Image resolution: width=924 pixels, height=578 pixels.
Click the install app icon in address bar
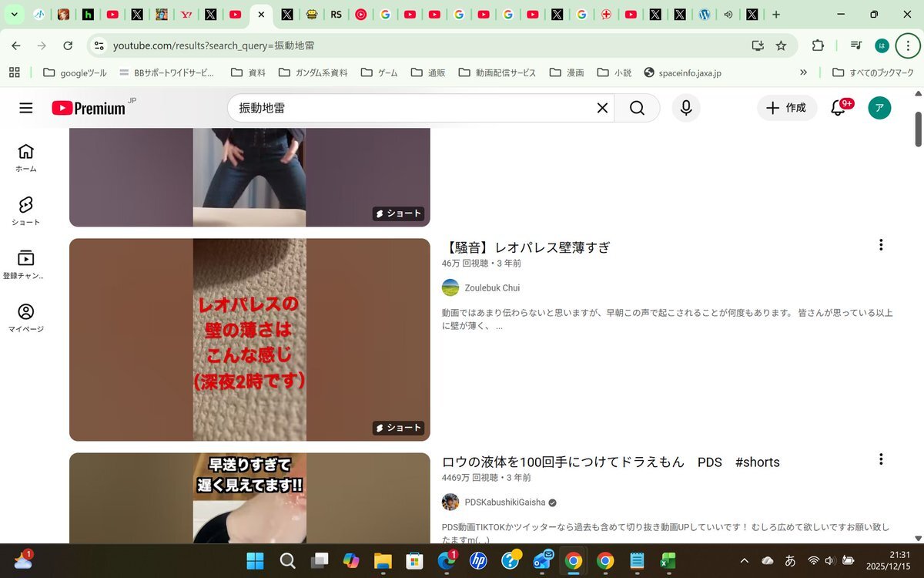click(758, 45)
